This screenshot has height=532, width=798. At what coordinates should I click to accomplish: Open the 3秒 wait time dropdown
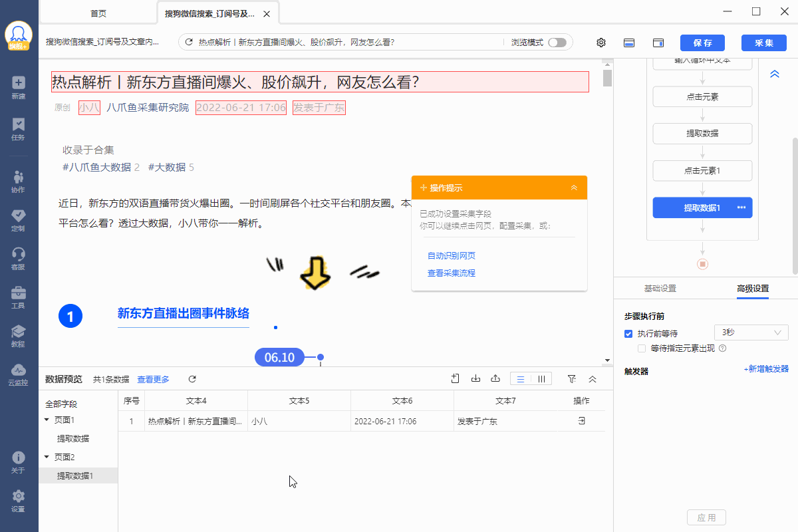[751, 332]
